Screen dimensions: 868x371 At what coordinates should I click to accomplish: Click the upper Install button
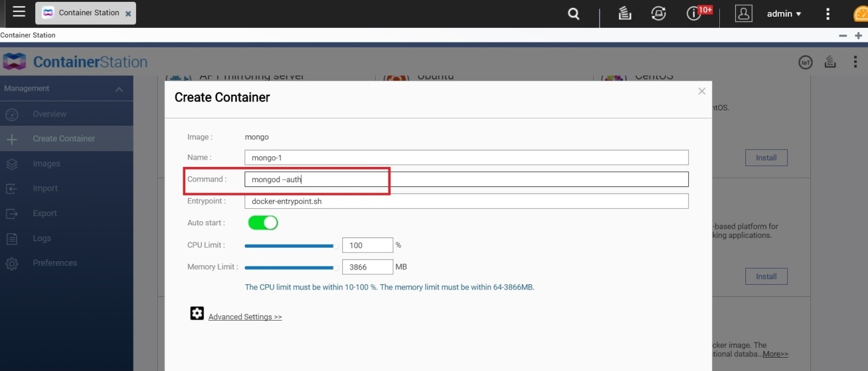click(x=766, y=158)
